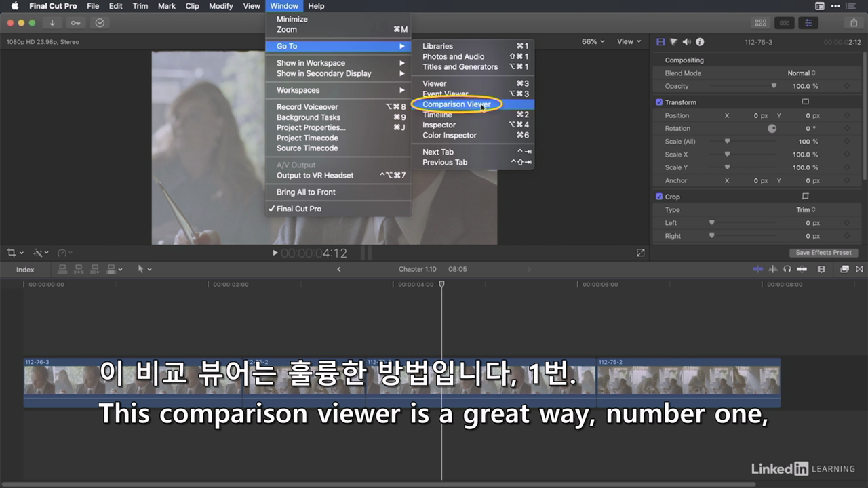Open the retime speedometer dropdown
This screenshot has width=868, height=488.
[x=66, y=253]
